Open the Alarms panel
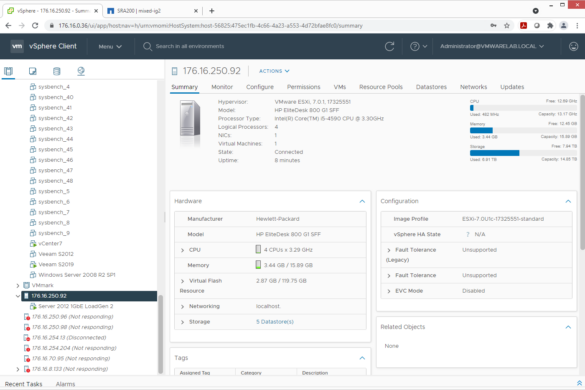 pos(65,384)
